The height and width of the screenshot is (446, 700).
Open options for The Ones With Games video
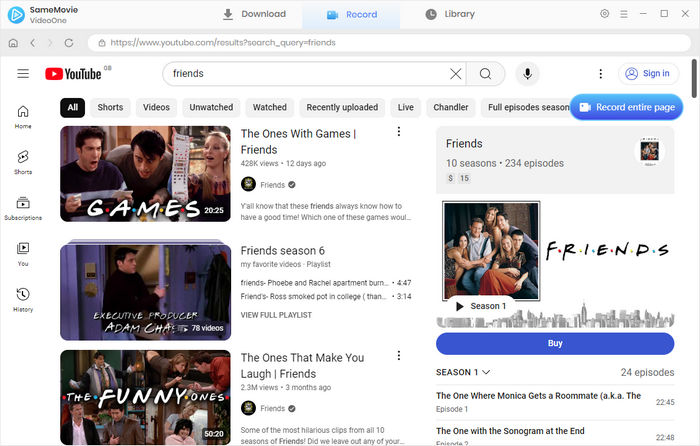399,131
